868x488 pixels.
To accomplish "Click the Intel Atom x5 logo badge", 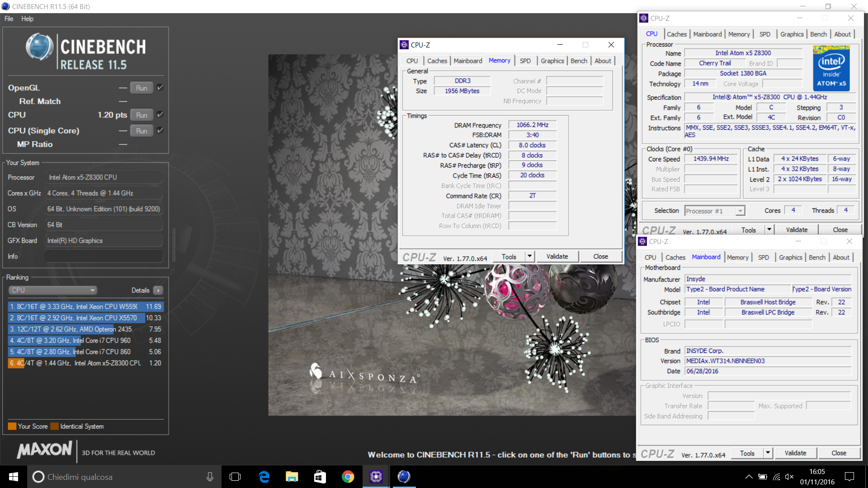I will point(831,68).
